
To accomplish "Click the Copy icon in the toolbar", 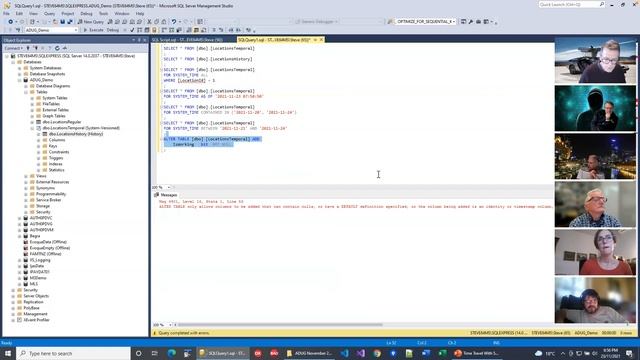I will click(x=156, y=22).
